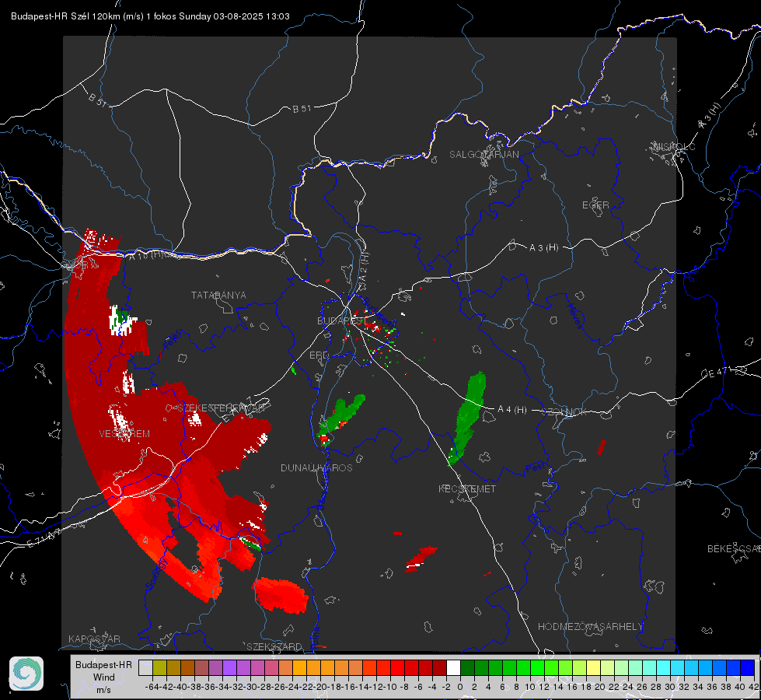Click the SZEKESFEHERVAR city label

tap(221, 408)
